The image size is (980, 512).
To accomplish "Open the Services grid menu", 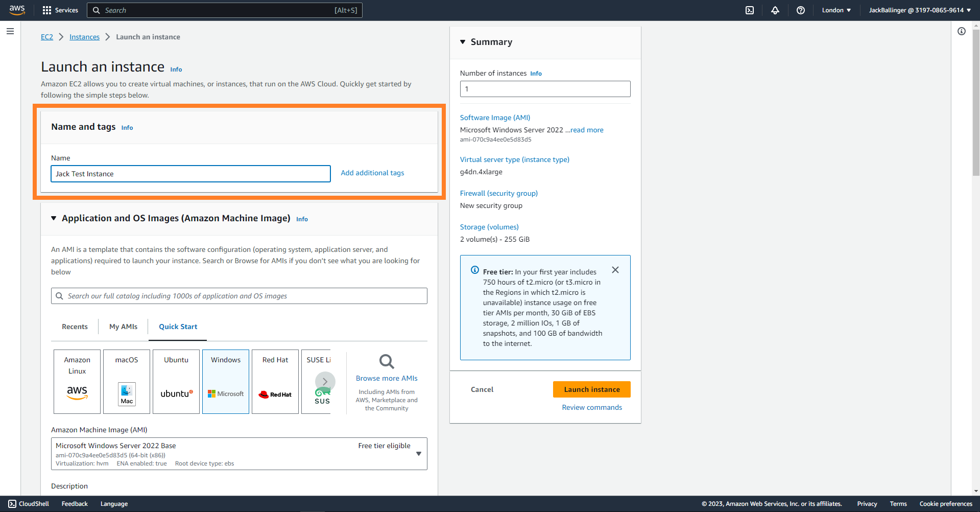I will pos(60,10).
